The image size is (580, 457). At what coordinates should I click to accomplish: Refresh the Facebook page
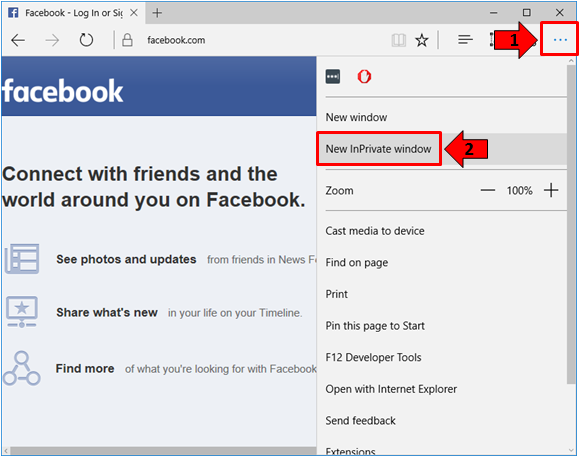[x=86, y=40]
